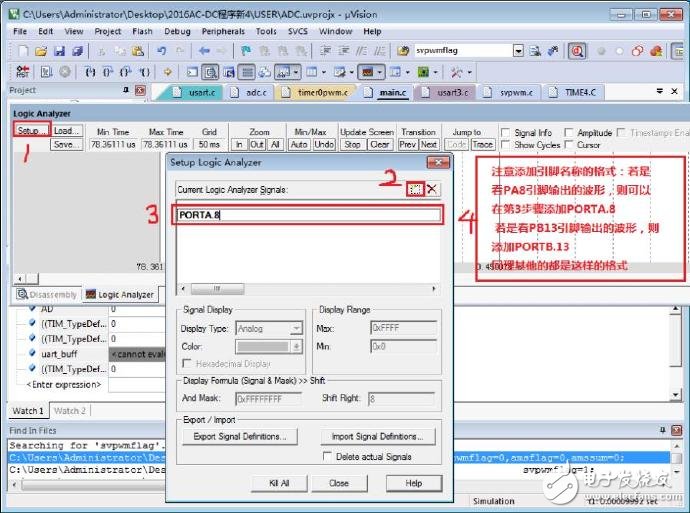Enable the Show Cycles checkbox
The image size is (690, 513).
[x=506, y=145]
